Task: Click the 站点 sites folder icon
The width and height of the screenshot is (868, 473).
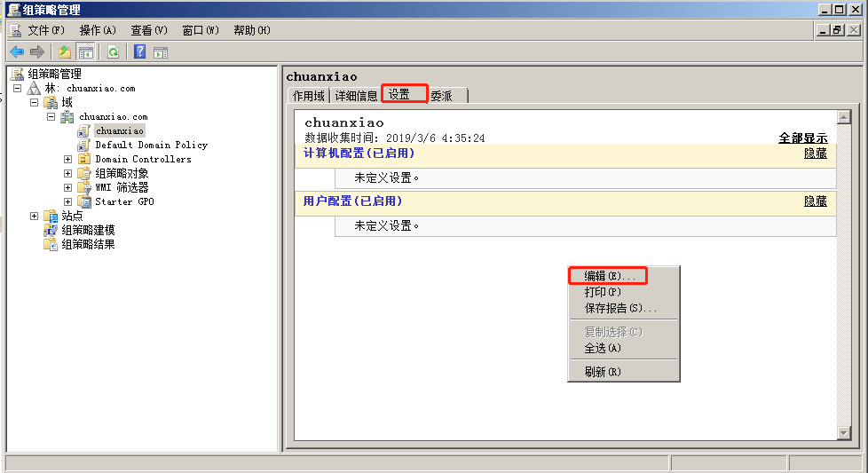Action: pyautogui.click(x=51, y=216)
